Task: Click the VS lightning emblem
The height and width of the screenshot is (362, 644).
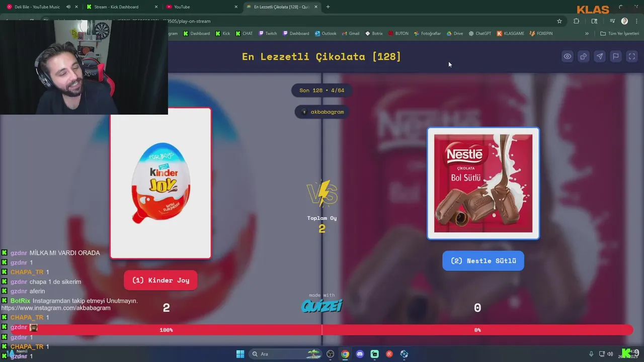Action: pyautogui.click(x=322, y=194)
